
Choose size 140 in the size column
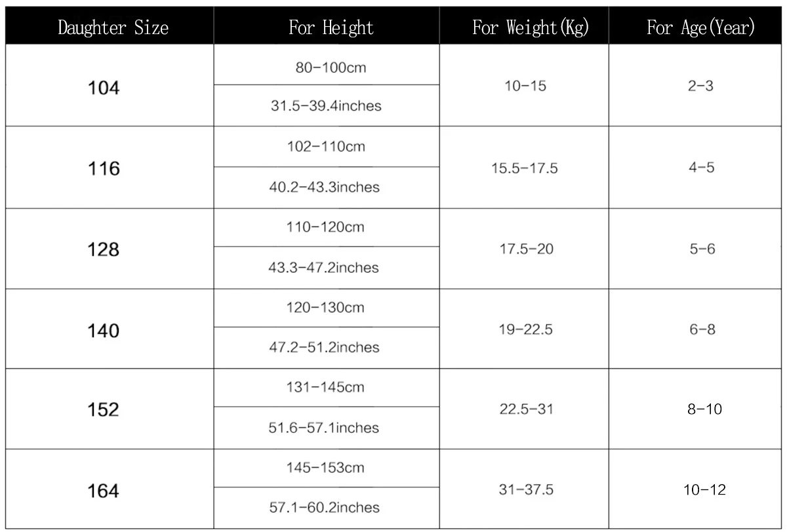(x=104, y=331)
